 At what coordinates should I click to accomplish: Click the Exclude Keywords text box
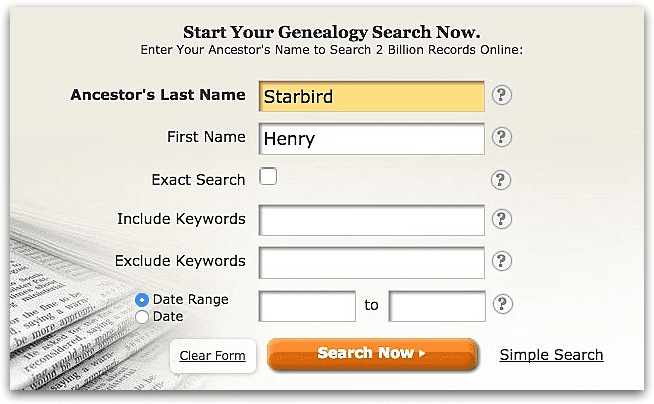tap(372, 263)
